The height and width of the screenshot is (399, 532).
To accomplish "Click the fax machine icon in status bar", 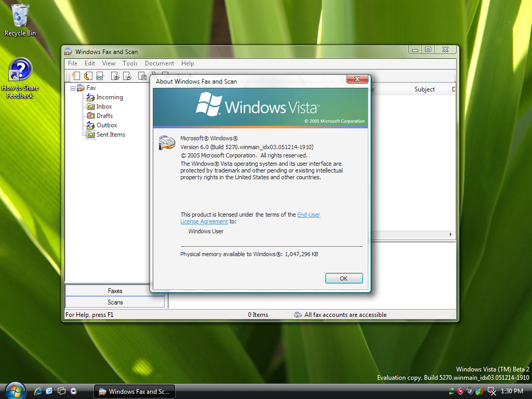I will click(x=298, y=315).
